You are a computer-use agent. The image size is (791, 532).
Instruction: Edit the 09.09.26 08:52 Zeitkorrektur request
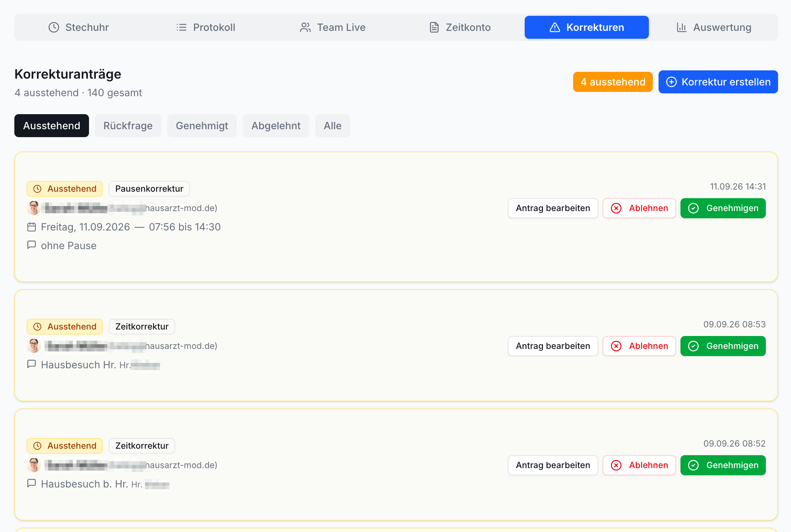(x=553, y=465)
